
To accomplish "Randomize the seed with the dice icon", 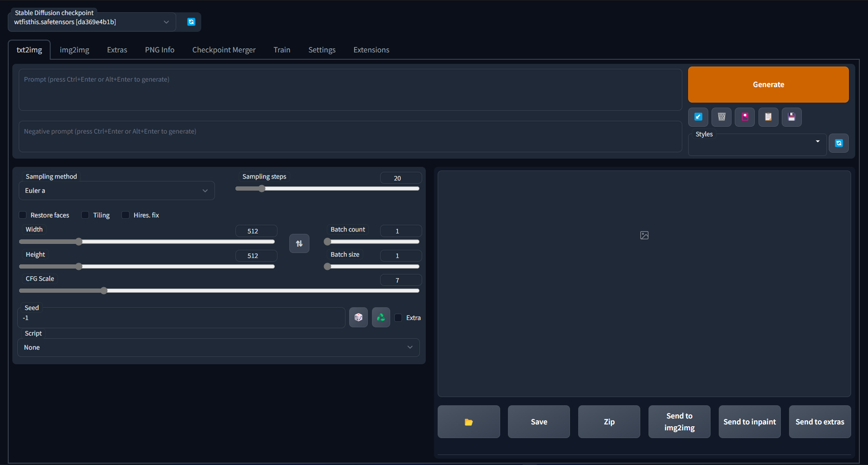I will [358, 317].
